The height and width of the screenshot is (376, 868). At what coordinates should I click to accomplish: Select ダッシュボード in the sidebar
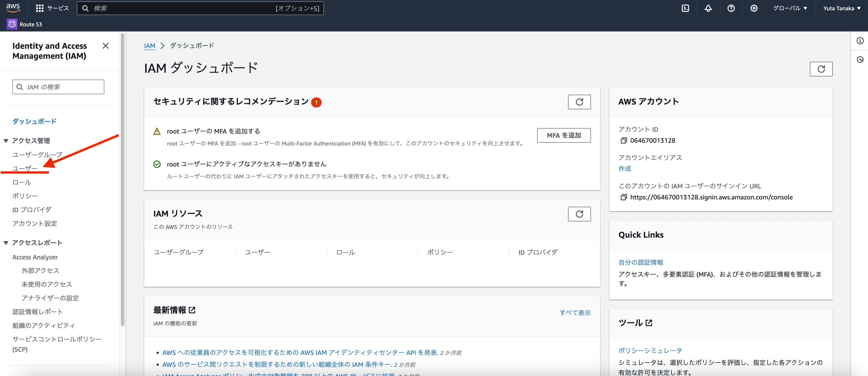(x=34, y=121)
